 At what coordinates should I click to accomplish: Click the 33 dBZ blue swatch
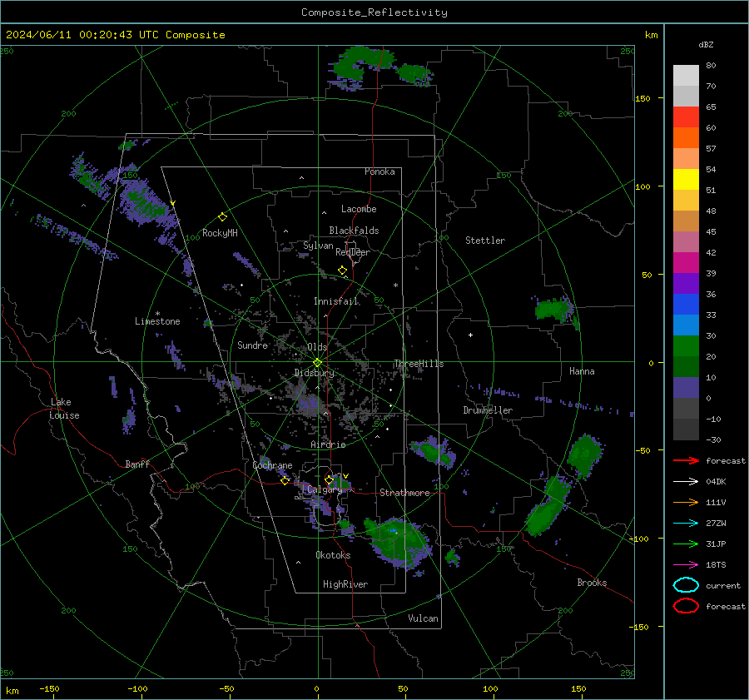pyautogui.click(x=686, y=304)
